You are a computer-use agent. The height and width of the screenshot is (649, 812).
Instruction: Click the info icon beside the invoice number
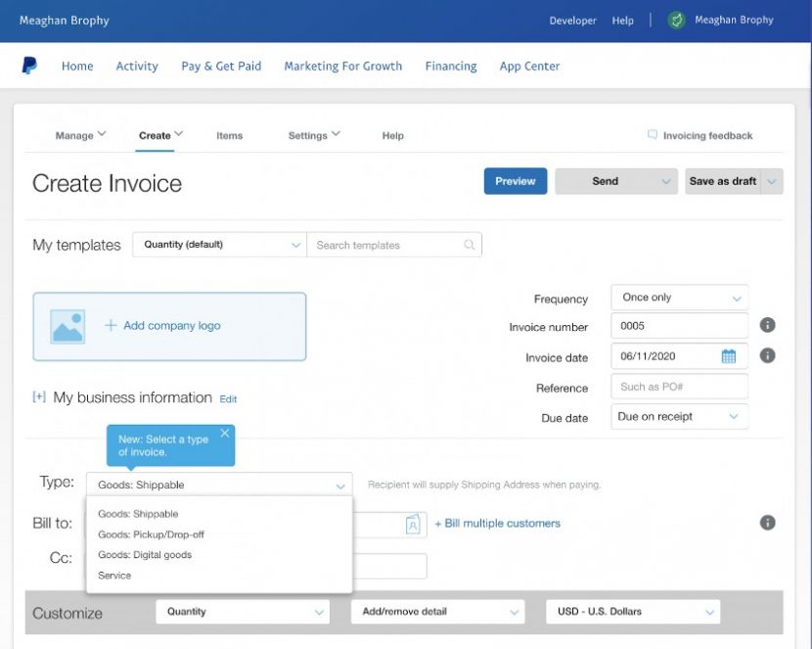pos(767,325)
